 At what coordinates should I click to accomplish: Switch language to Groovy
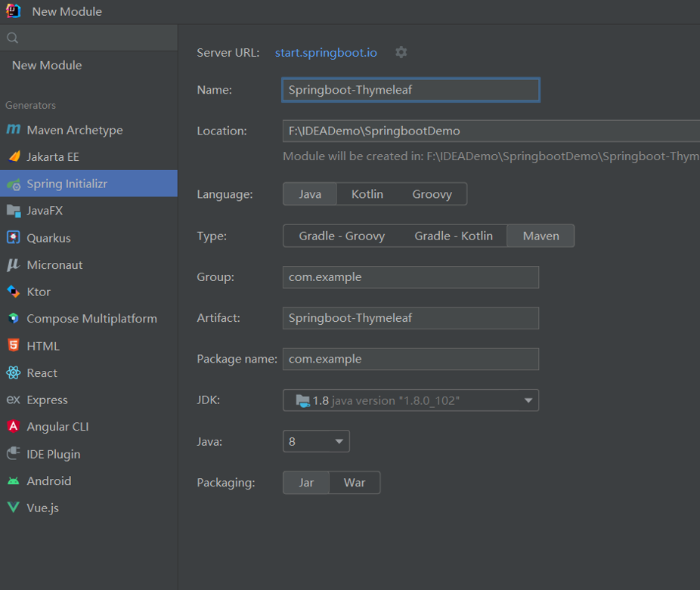point(432,194)
